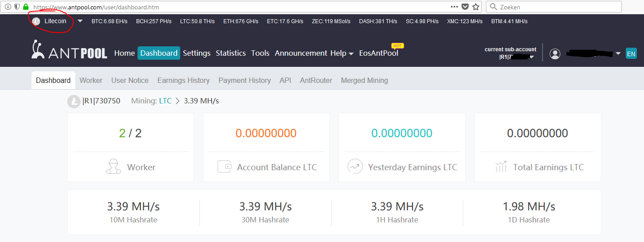Image resolution: width=644 pixels, height=242 pixels.
Task: Click the Yesterday Earnings trend icon
Action: pos(355,167)
